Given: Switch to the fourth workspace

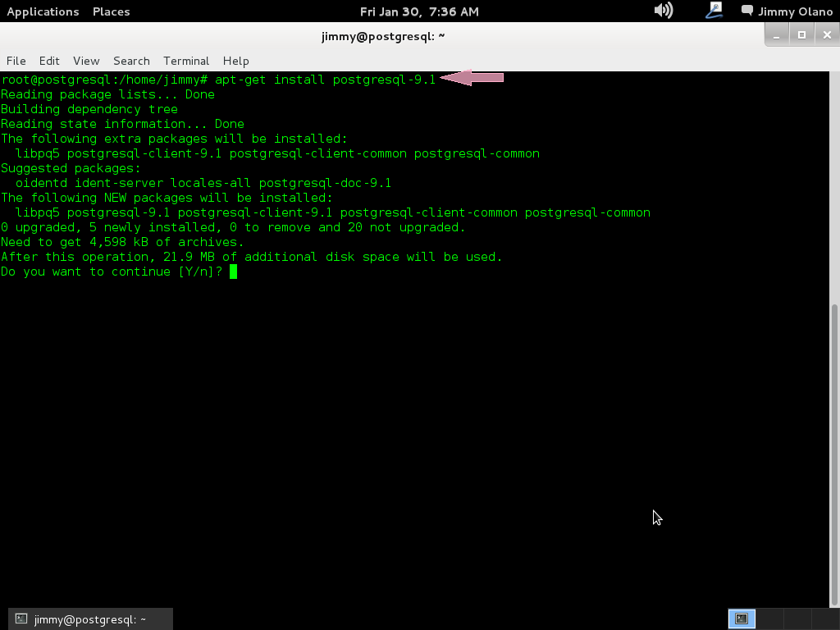Looking at the screenshot, I should (824, 619).
